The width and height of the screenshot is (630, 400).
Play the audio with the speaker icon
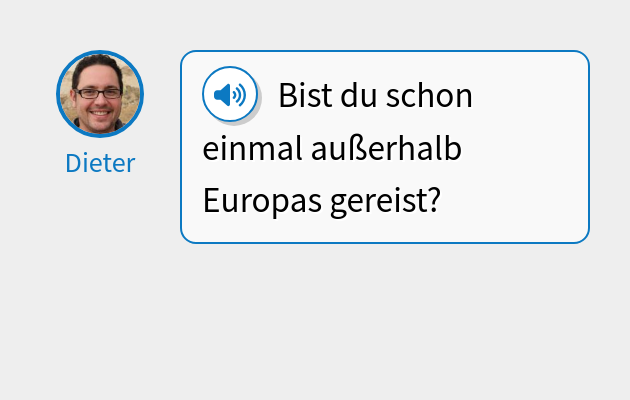pyautogui.click(x=230, y=95)
